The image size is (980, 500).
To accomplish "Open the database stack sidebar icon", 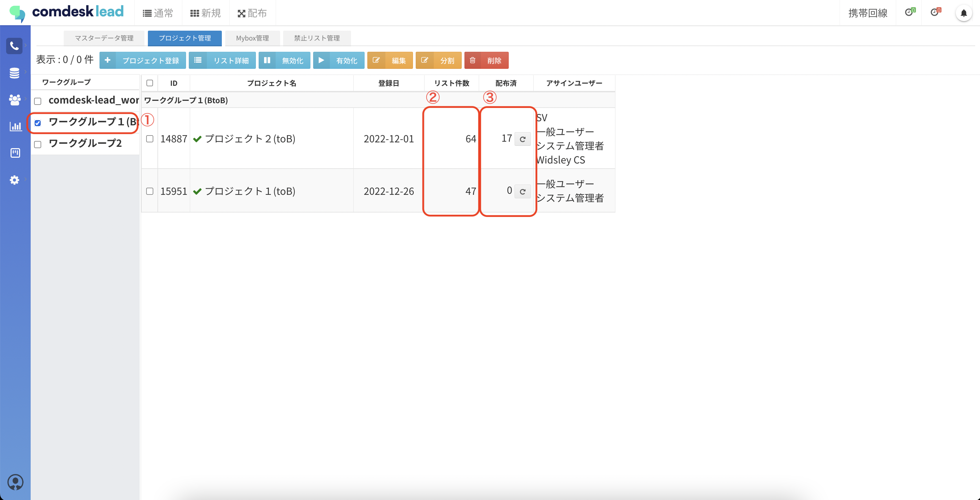I will pos(14,73).
